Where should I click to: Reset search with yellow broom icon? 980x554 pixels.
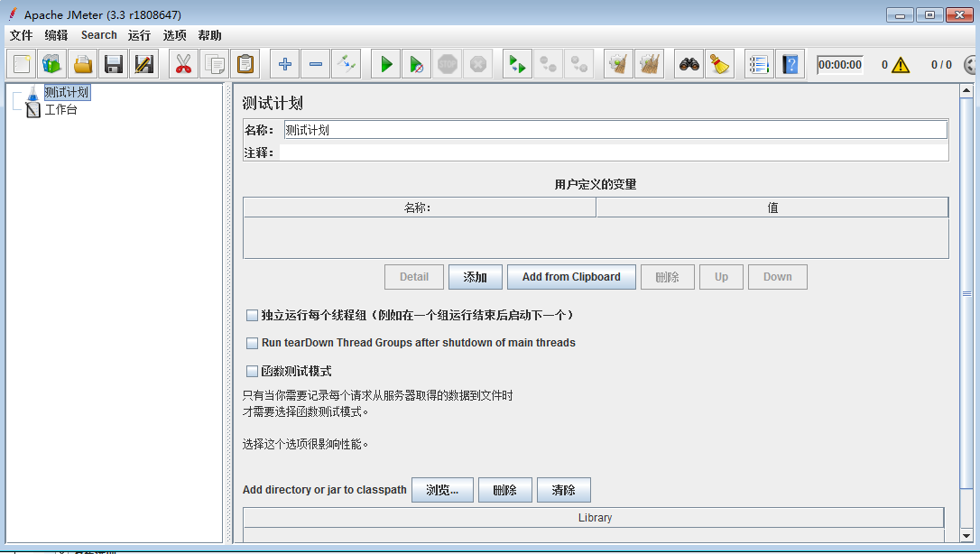tap(720, 64)
